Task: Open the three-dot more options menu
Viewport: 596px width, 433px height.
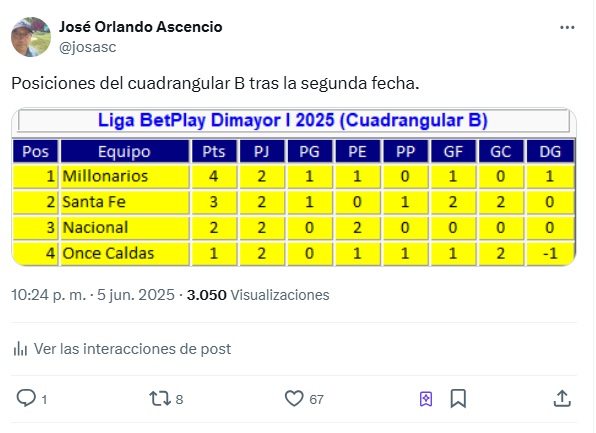Action: pyautogui.click(x=567, y=27)
